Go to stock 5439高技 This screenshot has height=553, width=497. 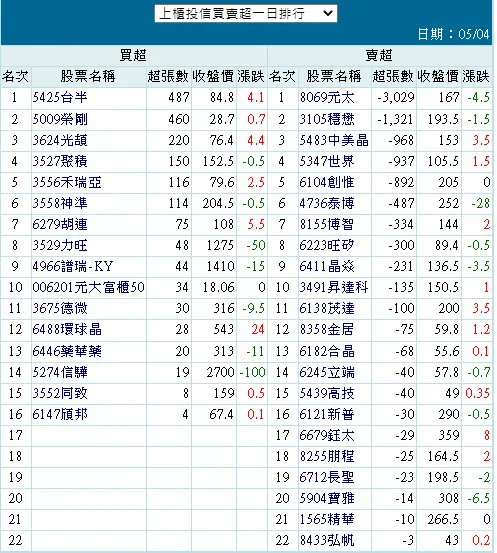tap(327, 393)
